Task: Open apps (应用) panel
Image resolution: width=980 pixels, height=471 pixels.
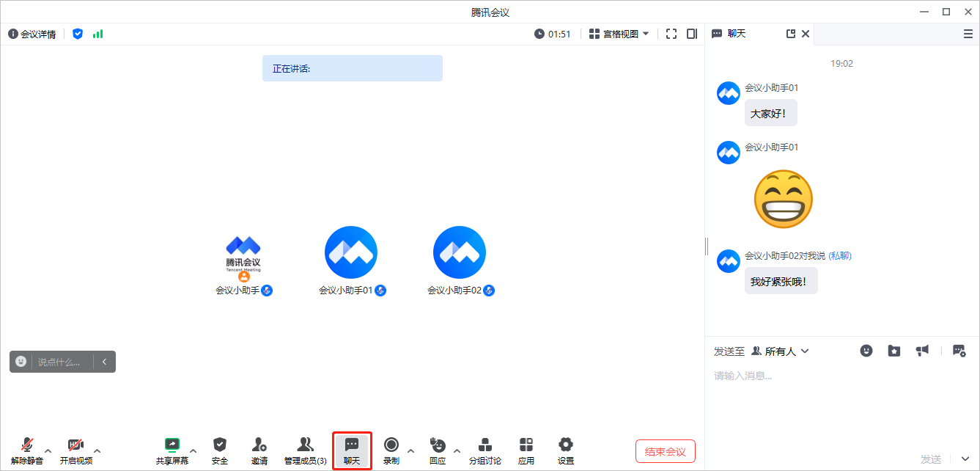Action: point(526,451)
